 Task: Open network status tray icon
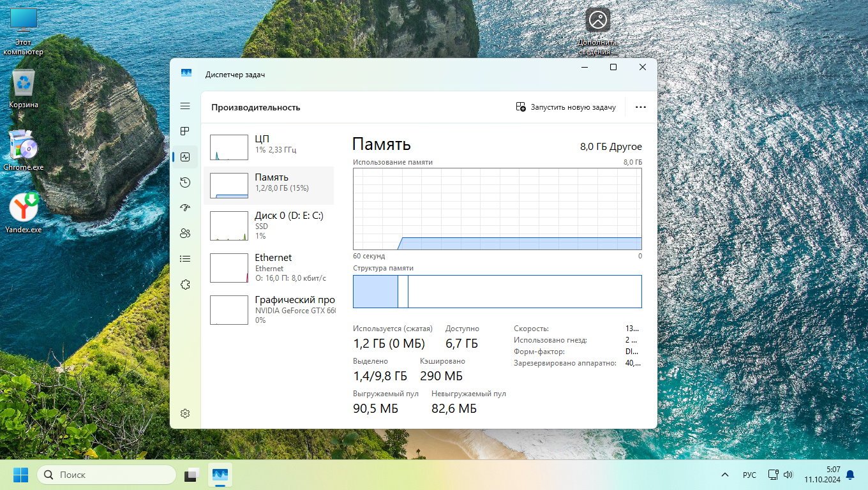click(774, 475)
